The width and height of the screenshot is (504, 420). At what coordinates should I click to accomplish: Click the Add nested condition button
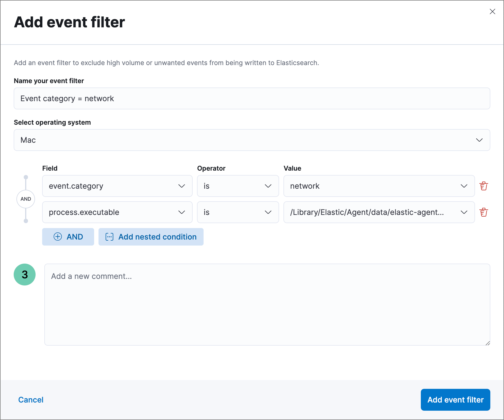(151, 237)
